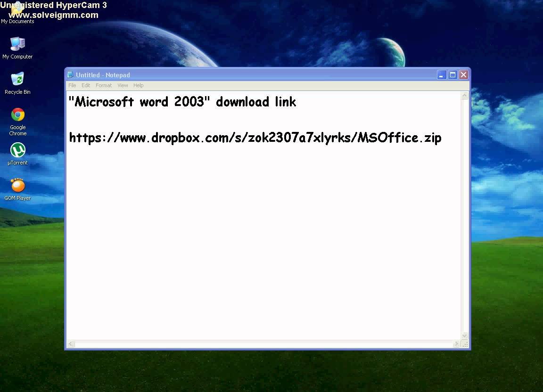This screenshot has height=392, width=543.
Task: Open the Help menu in Notepad
Action: coord(138,86)
